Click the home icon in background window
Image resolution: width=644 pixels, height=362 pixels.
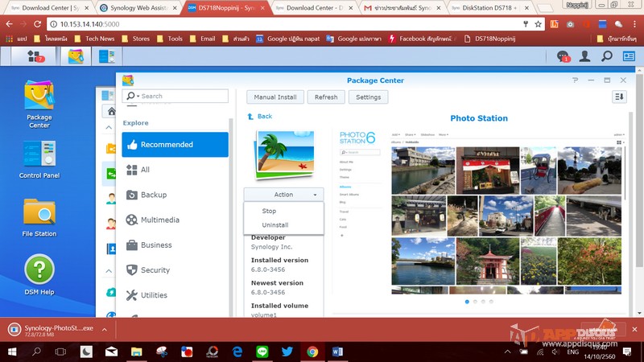(111, 111)
